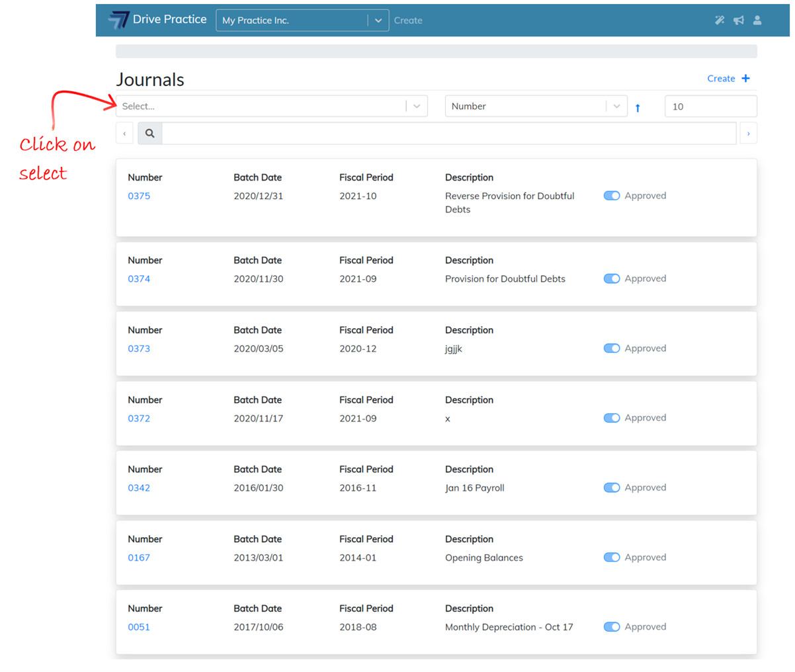Toggle Approved switch for journal 0342
Screen dimensions: 795x672
click(612, 487)
